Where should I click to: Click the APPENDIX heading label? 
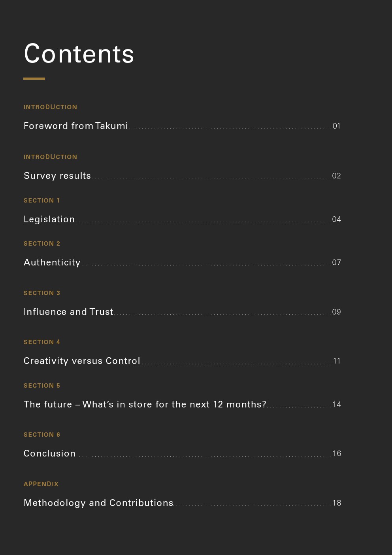[41, 484]
